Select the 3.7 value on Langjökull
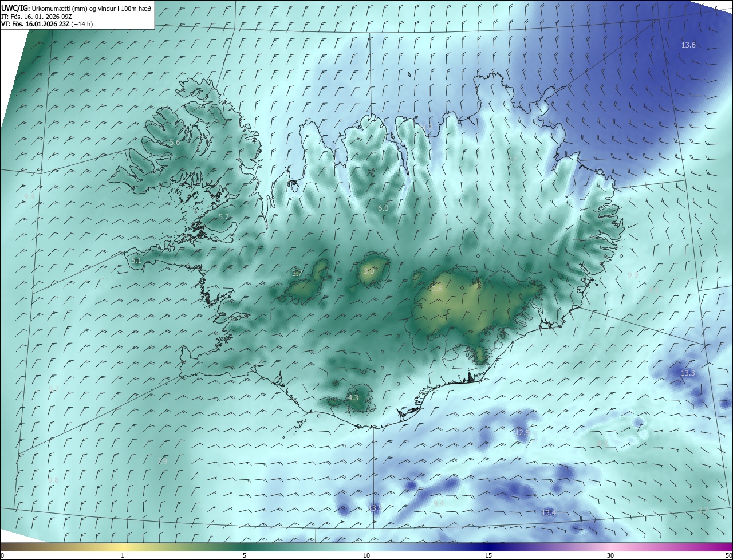This screenshot has height=560, width=733. (x=297, y=274)
